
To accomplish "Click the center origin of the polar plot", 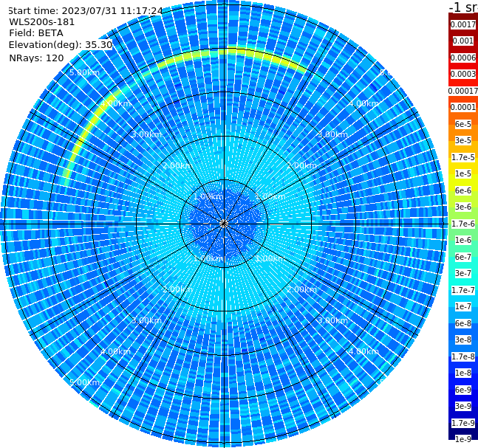I will [x=224, y=224].
